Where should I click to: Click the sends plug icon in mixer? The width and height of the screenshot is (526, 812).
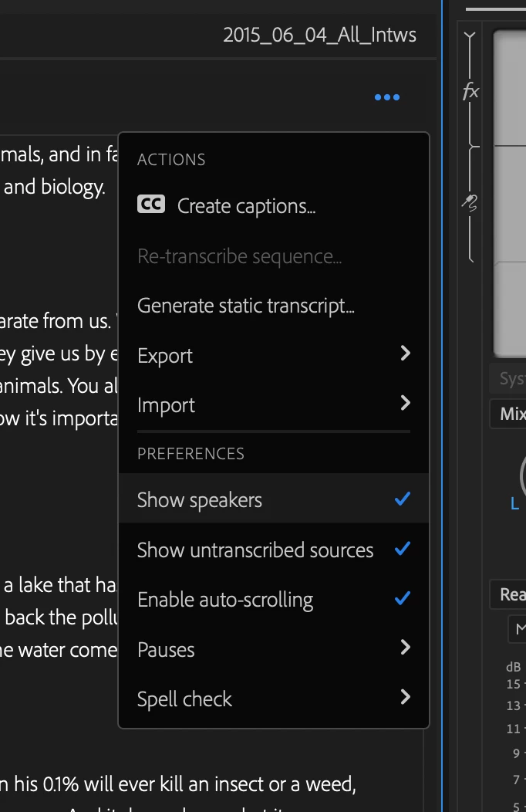click(470, 203)
